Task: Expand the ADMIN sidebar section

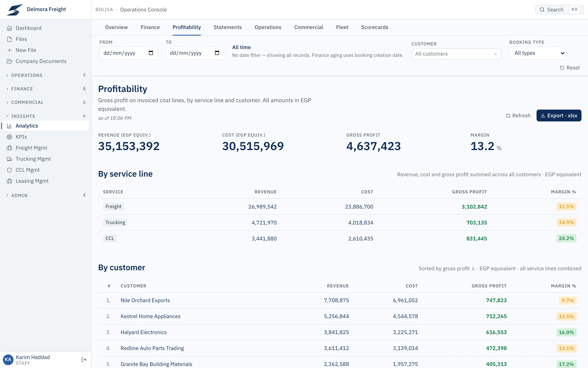Action: pos(46,195)
